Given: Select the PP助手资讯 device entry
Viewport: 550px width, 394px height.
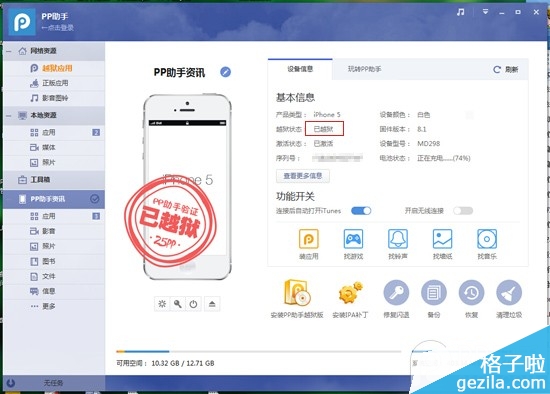Looking at the screenshot, I should pos(54,199).
